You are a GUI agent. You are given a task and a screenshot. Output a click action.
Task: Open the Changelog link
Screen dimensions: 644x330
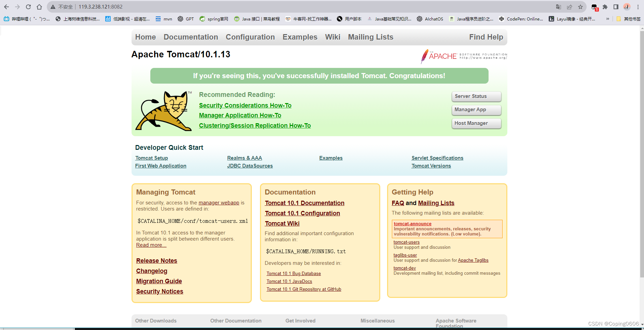pyautogui.click(x=152, y=271)
